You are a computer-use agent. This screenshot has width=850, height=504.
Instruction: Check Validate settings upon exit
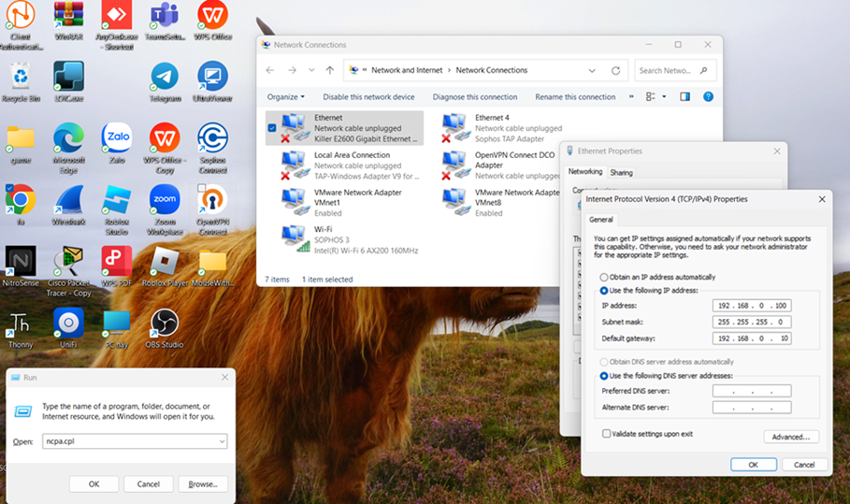(x=607, y=434)
